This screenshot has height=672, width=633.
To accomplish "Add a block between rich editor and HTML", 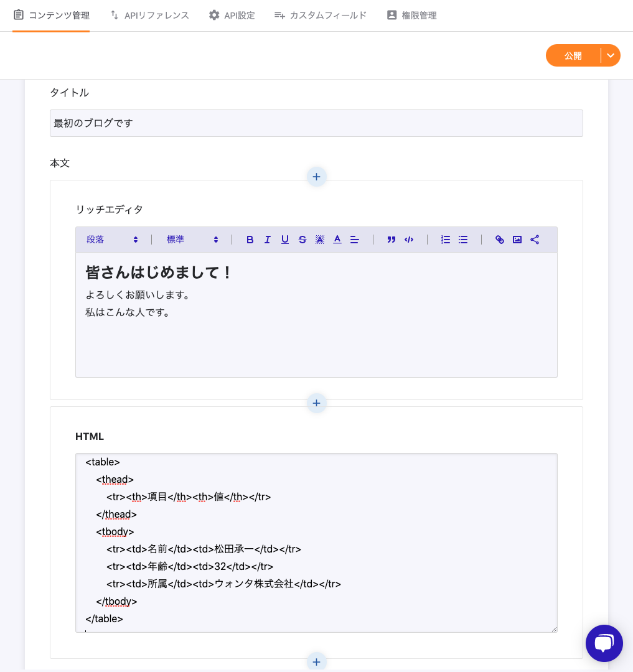I will pyautogui.click(x=316, y=403).
